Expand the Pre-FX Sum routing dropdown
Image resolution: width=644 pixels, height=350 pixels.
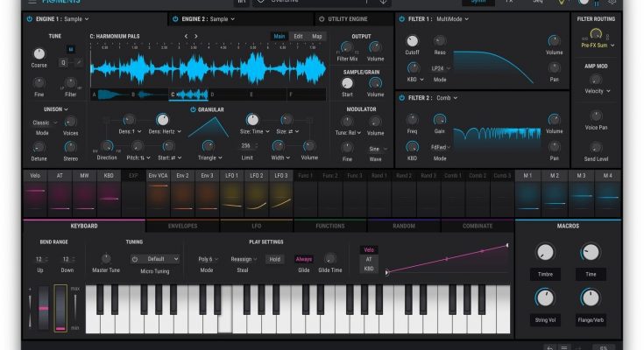[x=598, y=44]
